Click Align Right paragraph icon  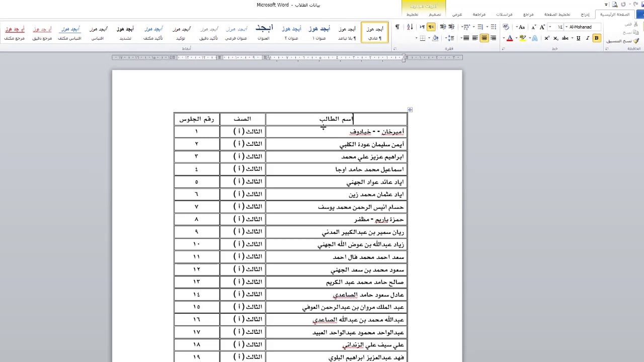coord(493,38)
